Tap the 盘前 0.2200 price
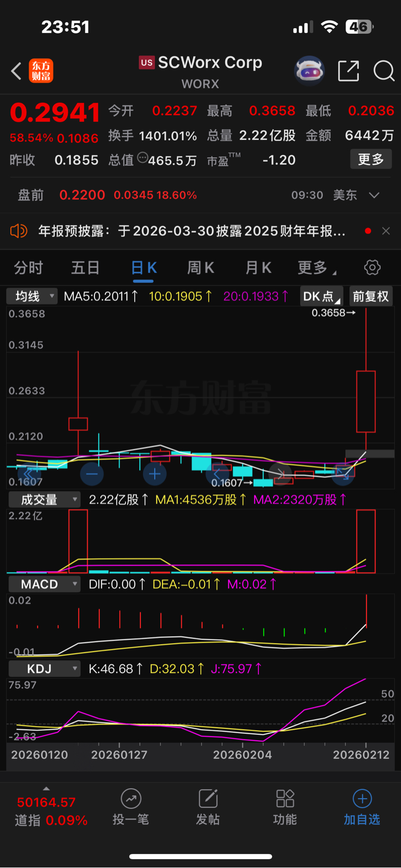This screenshot has width=401, height=868. [x=82, y=195]
